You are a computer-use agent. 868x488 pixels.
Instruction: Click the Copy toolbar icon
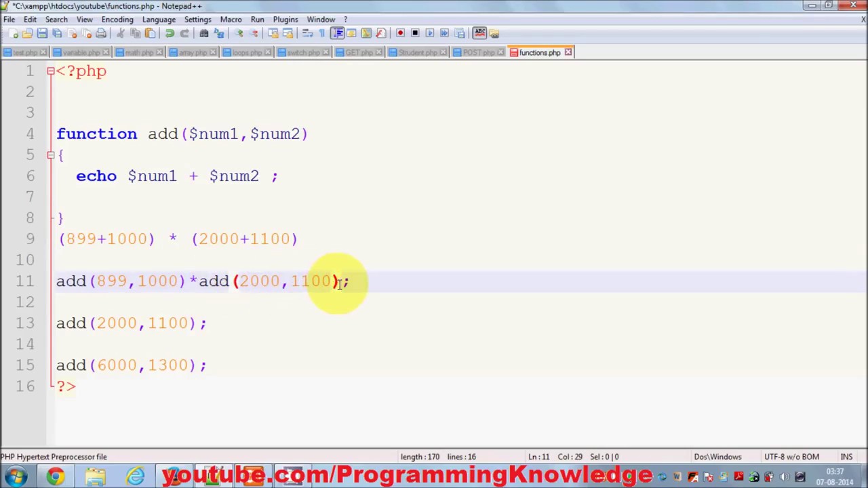(x=136, y=33)
